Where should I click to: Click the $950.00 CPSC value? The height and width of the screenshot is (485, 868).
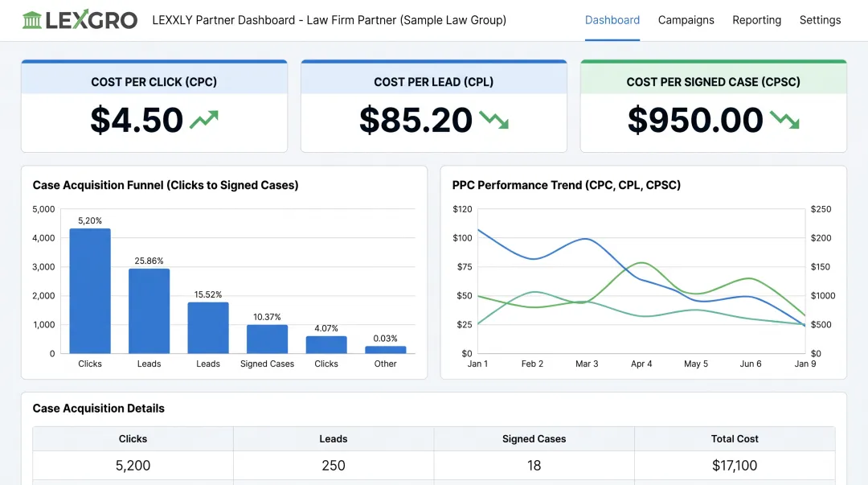695,120
